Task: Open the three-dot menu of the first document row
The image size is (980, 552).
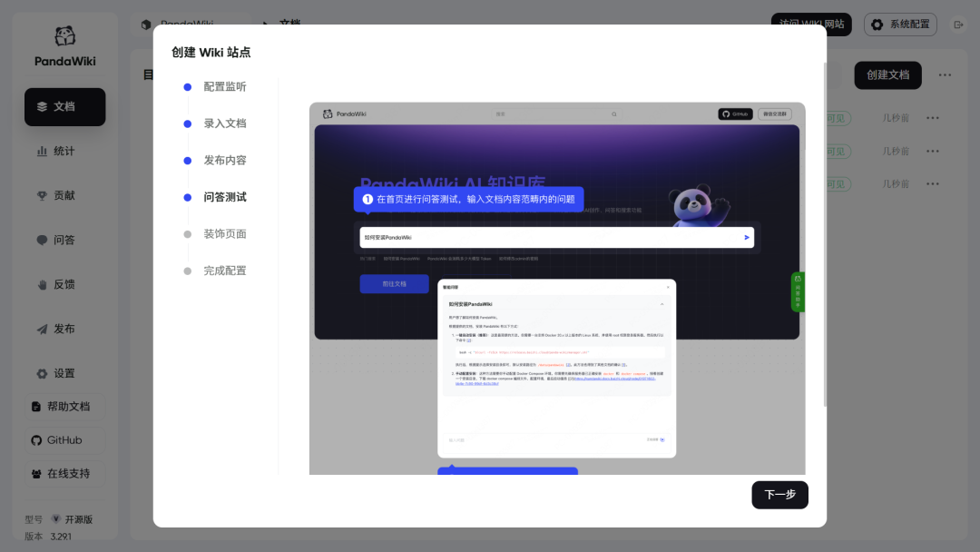Action: (933, 118)
